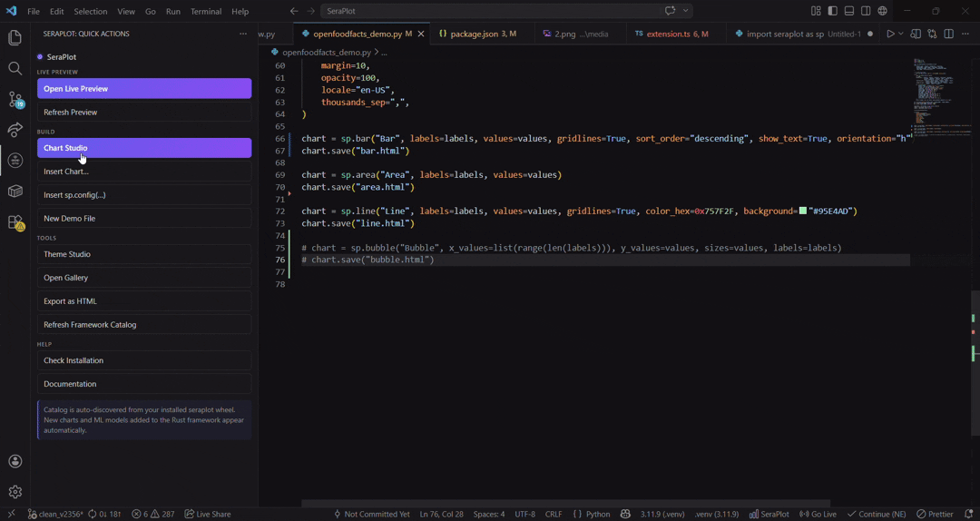Open Theme Studio
980x521 pixels.
click(144, 254)
